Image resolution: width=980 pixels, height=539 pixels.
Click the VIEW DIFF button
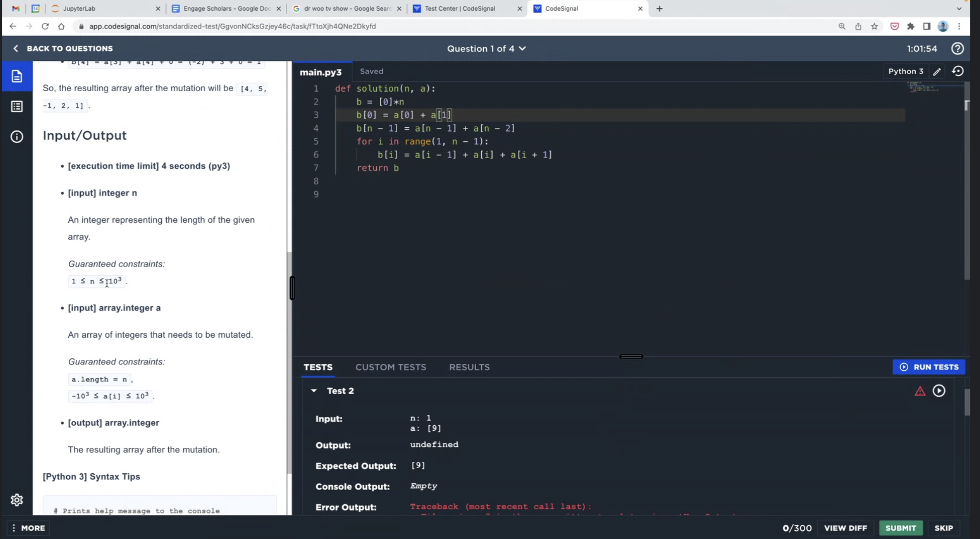(x=845, y=528)
